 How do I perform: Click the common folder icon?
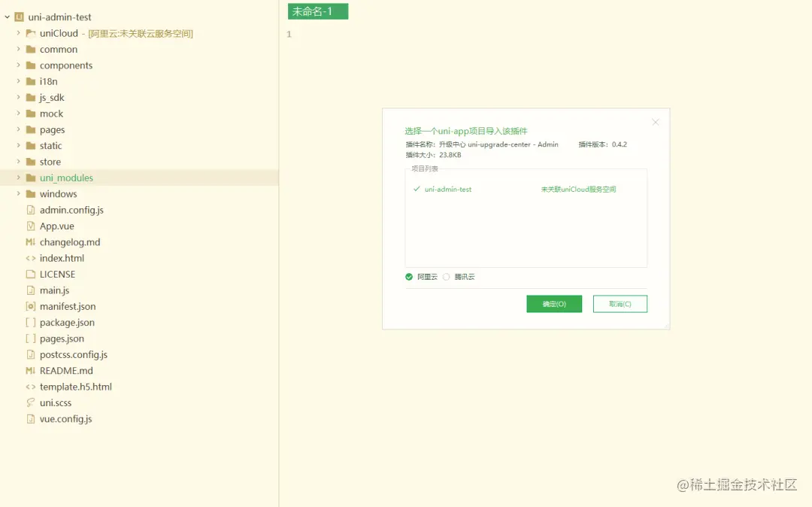[x=31, y=49]
